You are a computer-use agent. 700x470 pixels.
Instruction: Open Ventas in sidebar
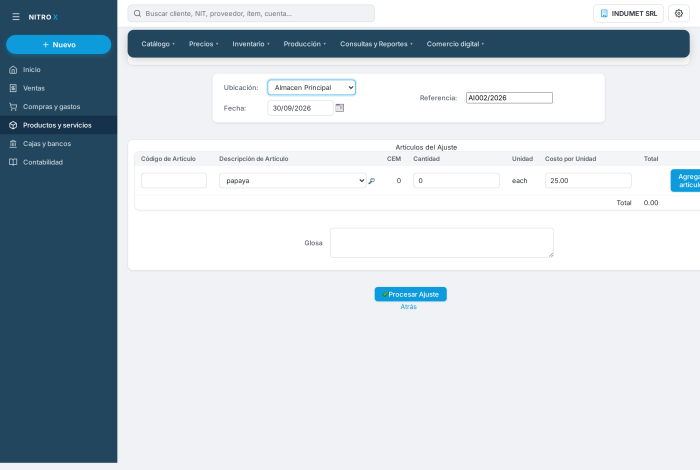pos(58,88)
